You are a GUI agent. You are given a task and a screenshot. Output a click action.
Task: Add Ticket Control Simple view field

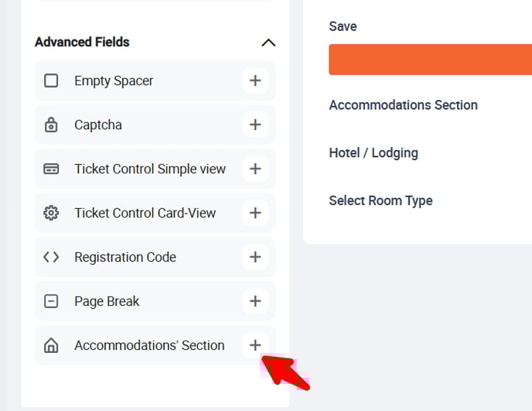click(x=255, y=169)
